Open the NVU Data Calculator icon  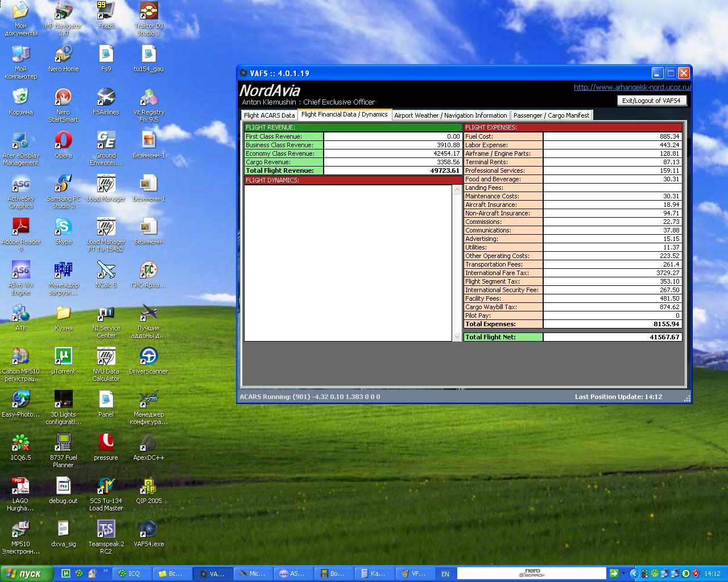pos(106,364)
